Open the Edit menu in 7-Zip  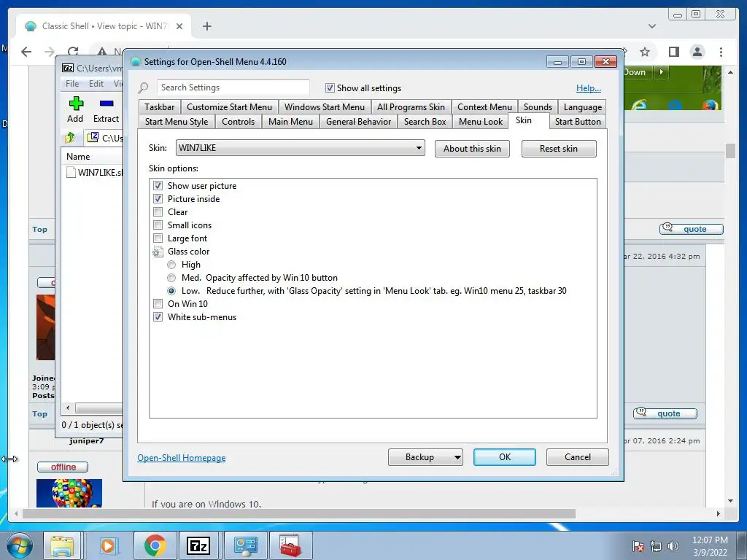(x=96, y=84)
